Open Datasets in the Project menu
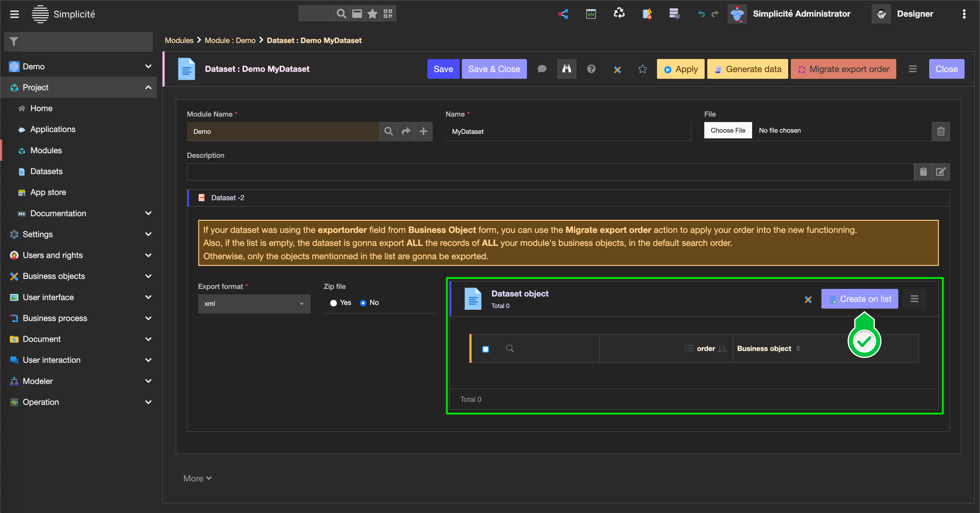Image resolution: width=980 pixels, height=513 pixels. click(x=46, y=171)
